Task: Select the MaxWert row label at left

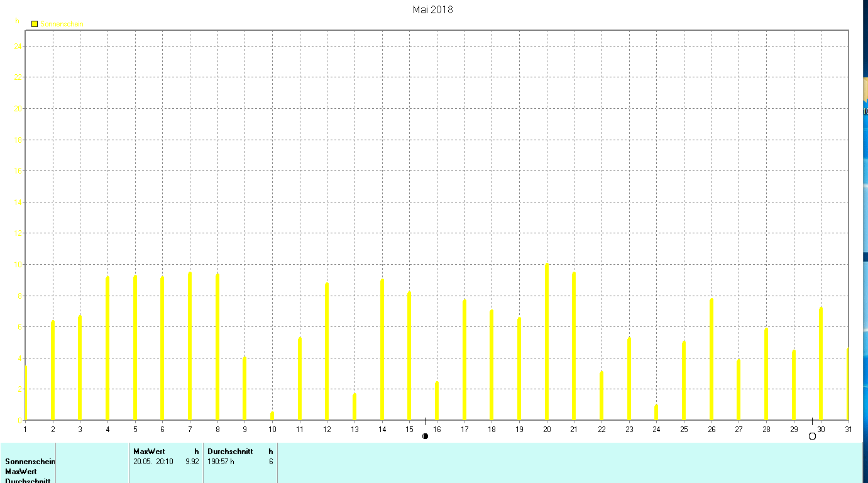Action: pyautogui.click(x=21, y=472)
